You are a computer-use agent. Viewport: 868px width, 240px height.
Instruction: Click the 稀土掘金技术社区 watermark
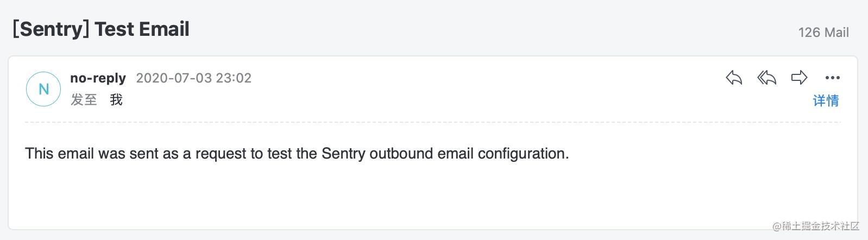click(816, 226)
